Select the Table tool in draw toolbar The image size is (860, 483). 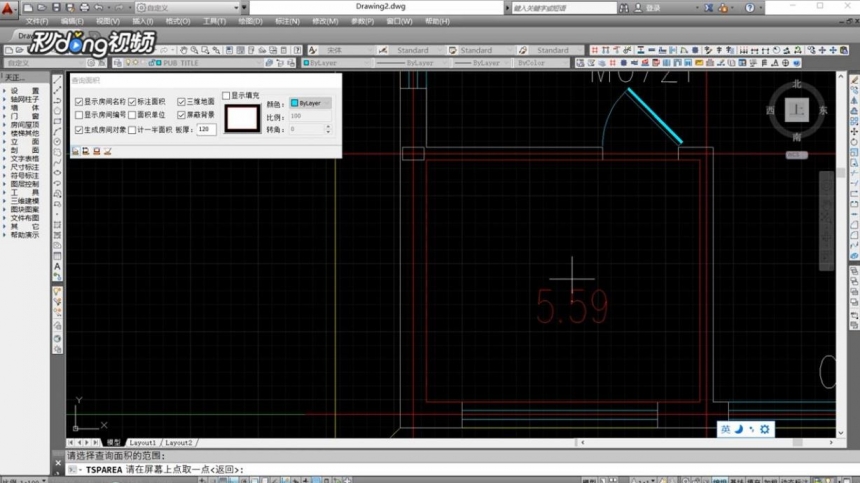click(x=58, y=256)
